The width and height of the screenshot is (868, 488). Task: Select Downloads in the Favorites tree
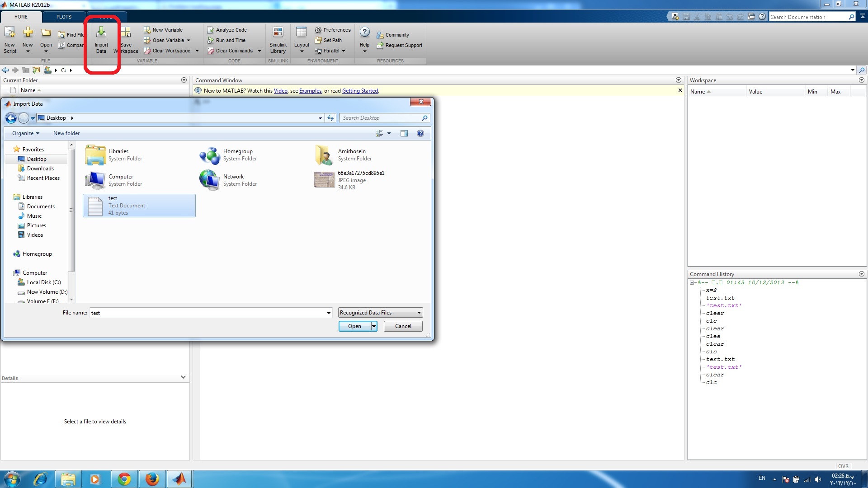(x=40, y=169)
